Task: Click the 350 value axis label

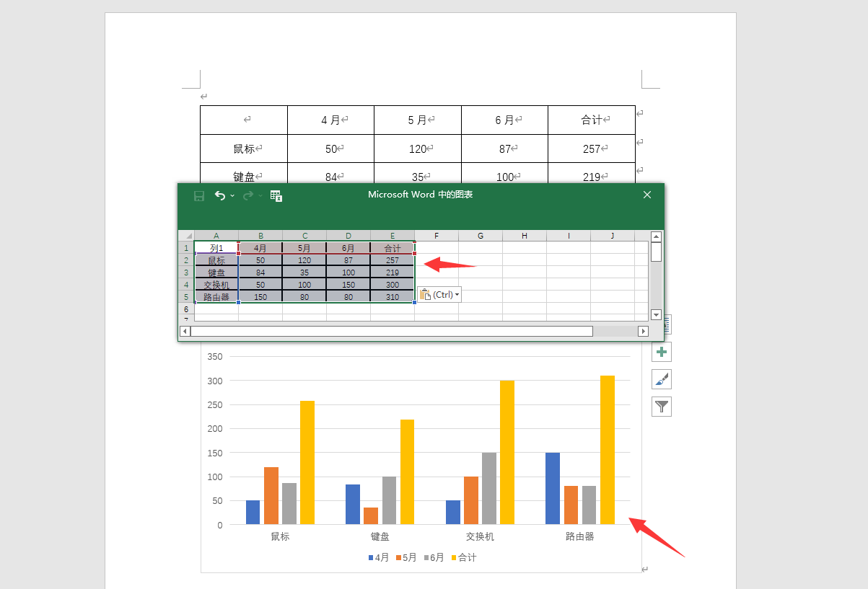Action: [x=215, y=356]
